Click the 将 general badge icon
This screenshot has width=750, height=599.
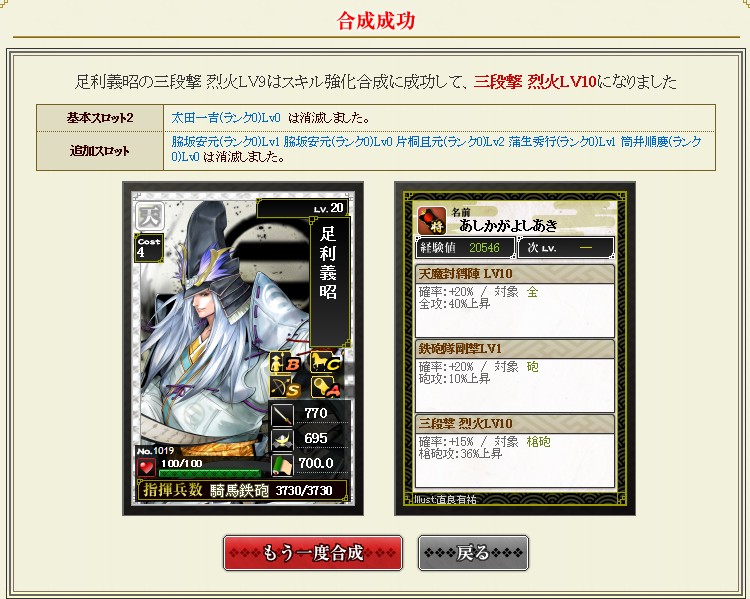(x=432, y=221)
